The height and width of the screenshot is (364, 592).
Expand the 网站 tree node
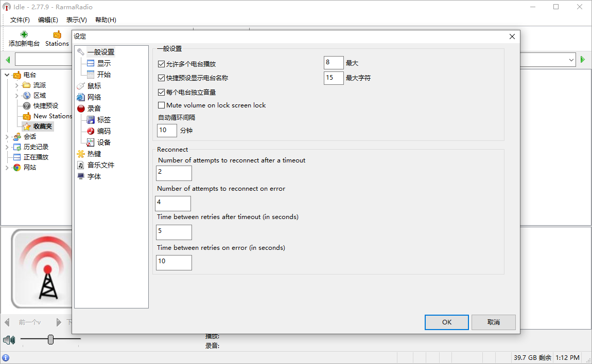coord(7,168)
